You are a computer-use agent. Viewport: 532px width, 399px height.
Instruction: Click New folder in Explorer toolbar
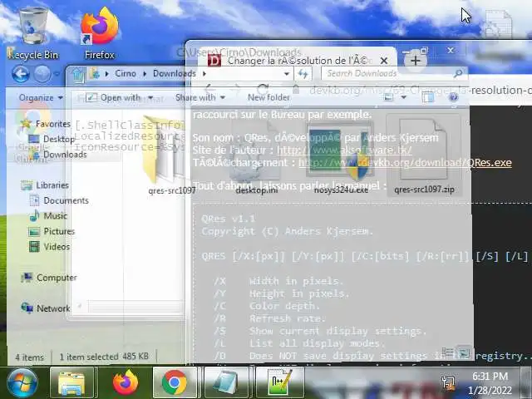point(268,98)
